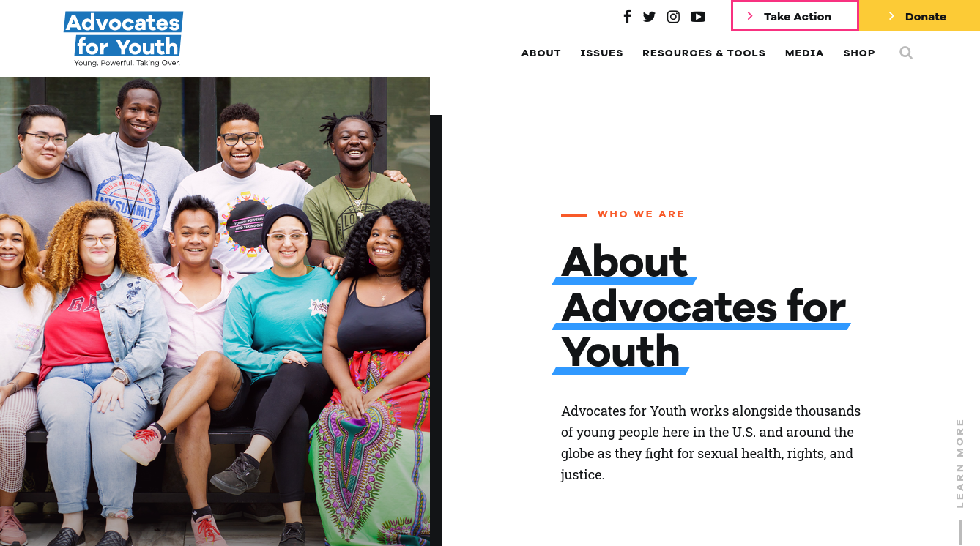980x546 pixels.
Task: Click the group photo of young people
Action: [215, 311]
